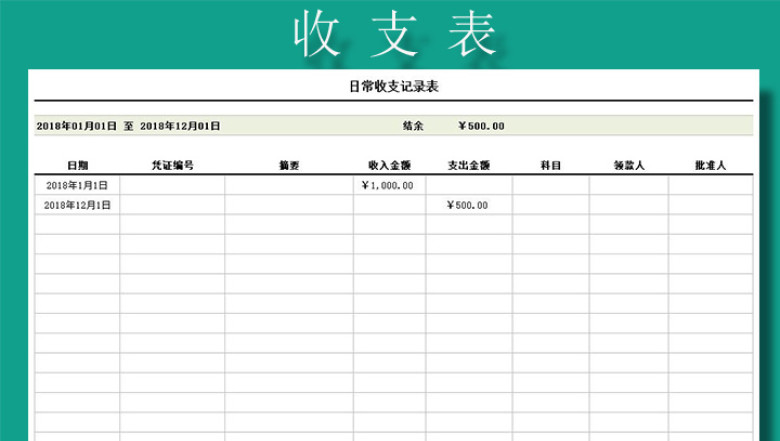The width and height of the screenshot is (780, 441).
Task: Select the ¥1,000.00 income cell
Action: coord(390,185)
